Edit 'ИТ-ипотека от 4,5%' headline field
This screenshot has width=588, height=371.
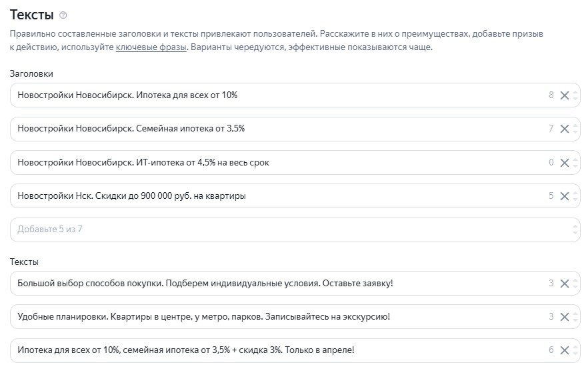click(x=295, y=162)
